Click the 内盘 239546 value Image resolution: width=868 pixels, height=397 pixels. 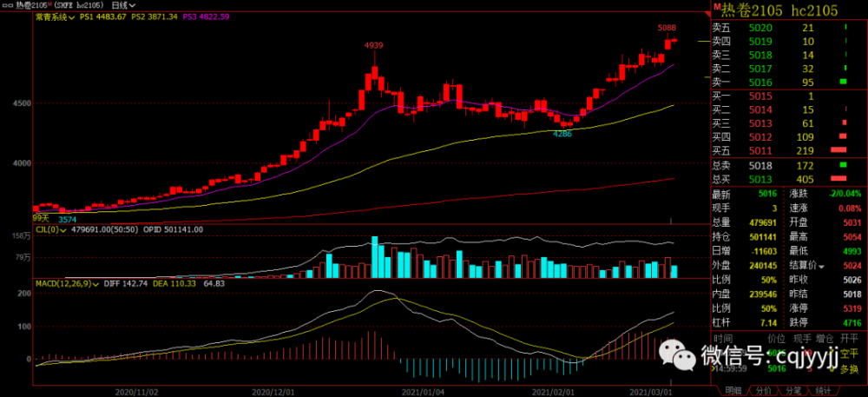[x=763, y=294]
